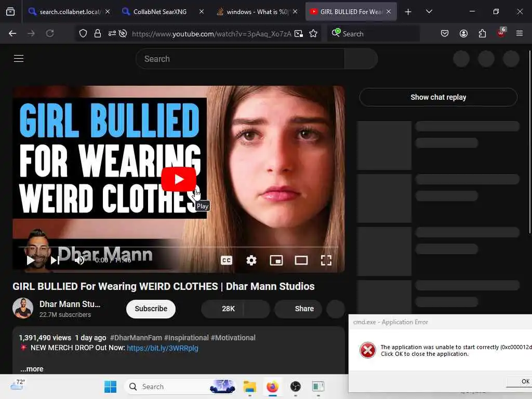Screen dimensions: 532x399
Task: Reload the current page
Action: [x=50, y=33]
